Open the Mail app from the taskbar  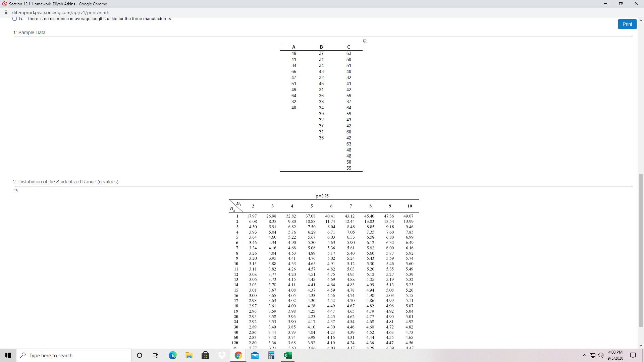(x=255, y=355)
